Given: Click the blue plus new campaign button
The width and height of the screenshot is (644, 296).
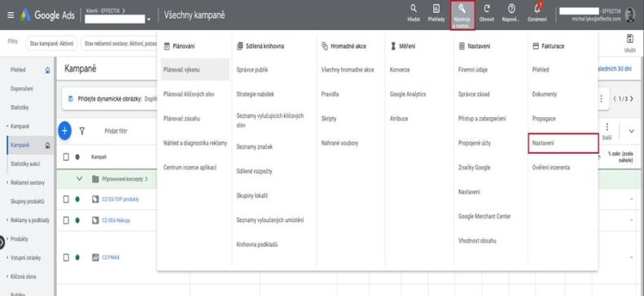Looking at the screenshot, I should click(64, 131).
